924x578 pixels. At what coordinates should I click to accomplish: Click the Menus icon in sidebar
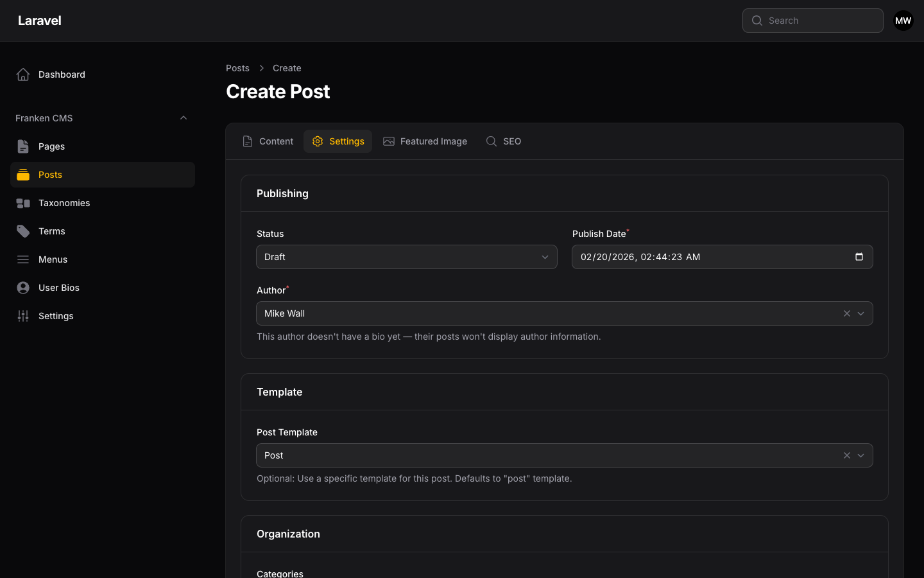coord(23,259)
